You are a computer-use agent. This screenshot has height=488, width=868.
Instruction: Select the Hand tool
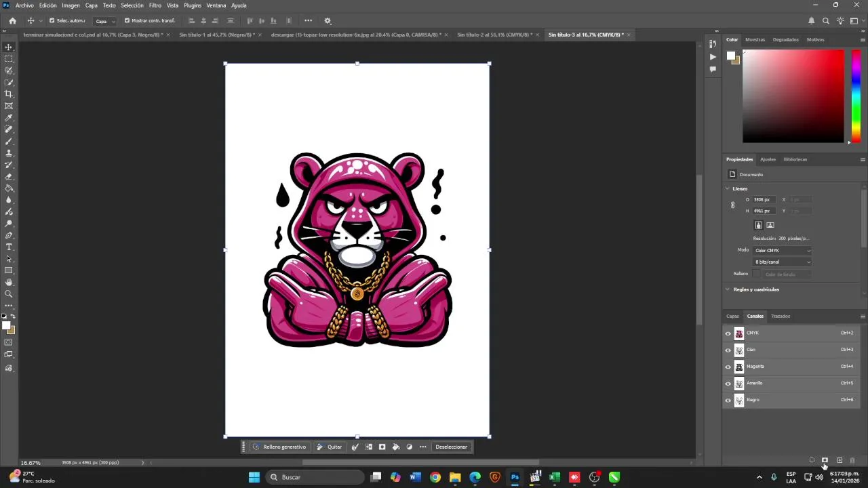pyautogui.click(x=9, y=282)
